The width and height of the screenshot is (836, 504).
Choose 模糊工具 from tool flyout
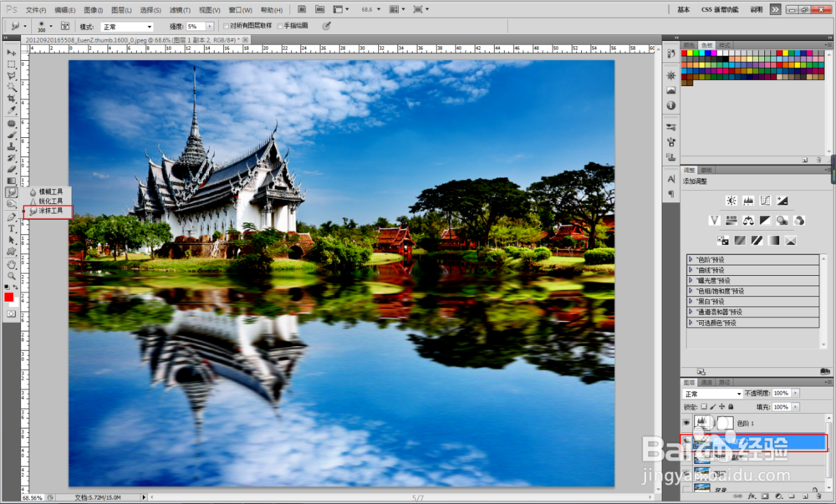coord(46,191)
